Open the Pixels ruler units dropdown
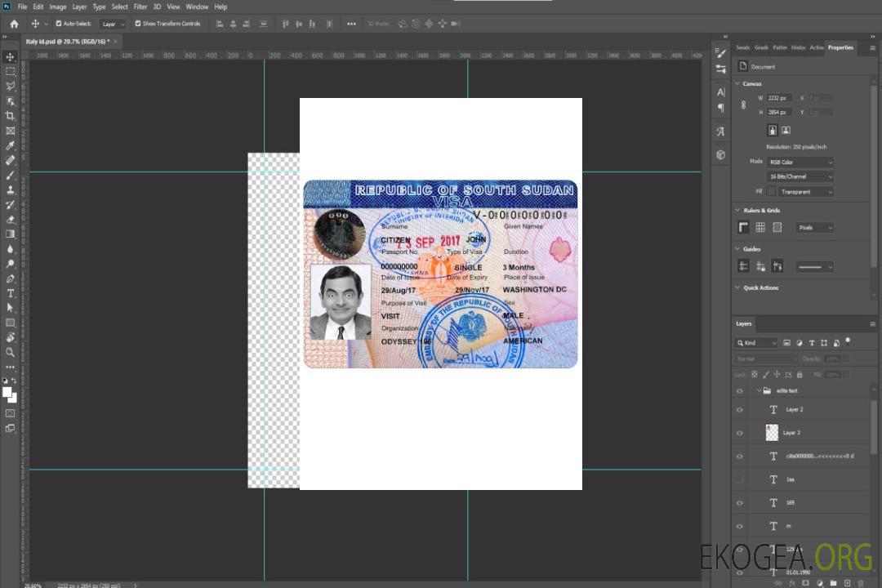The width and height of the screenshot is (882, 588). [815, 228]
